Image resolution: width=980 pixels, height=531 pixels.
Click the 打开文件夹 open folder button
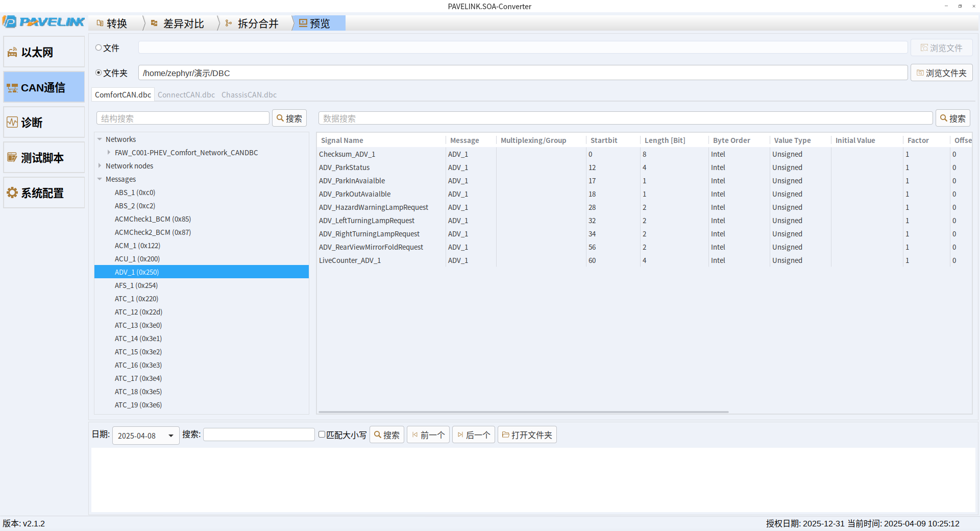(x=527, y=435)
